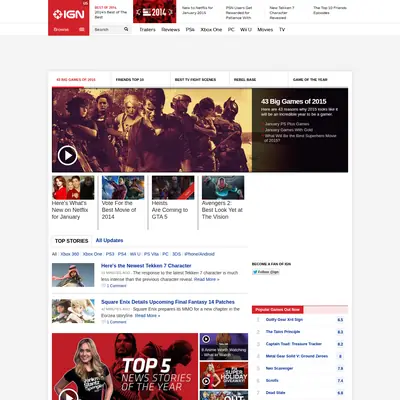Screen dimensions: 400x400
Task: Open the Movies nav item
Action: pos(265,29)
